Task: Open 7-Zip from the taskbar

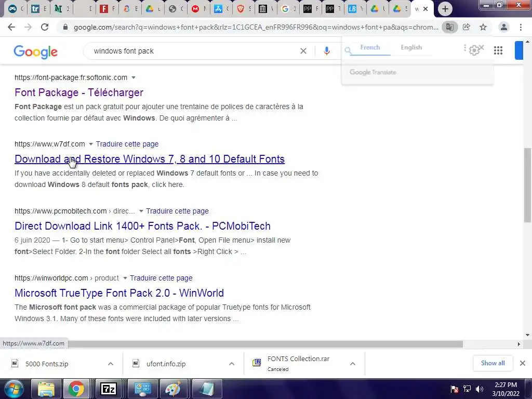Action: tap(109, 389)
